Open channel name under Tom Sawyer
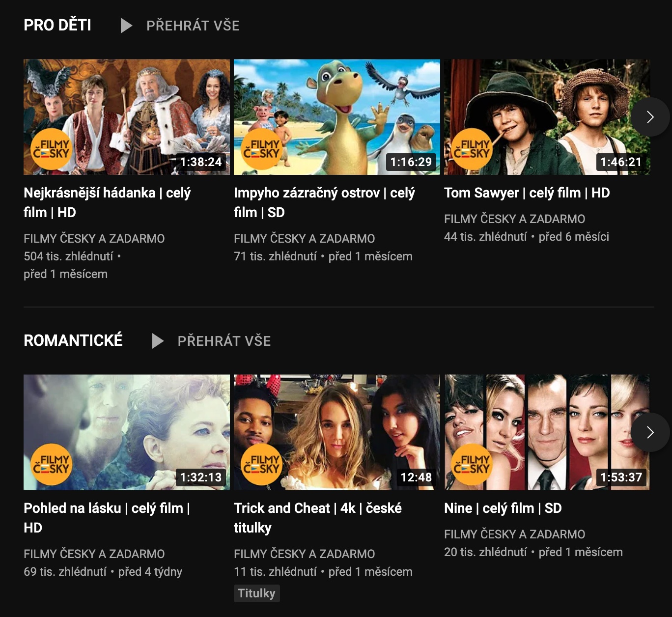Image resolution: width=672 pixels, height=617 pixels. (515, 219)
